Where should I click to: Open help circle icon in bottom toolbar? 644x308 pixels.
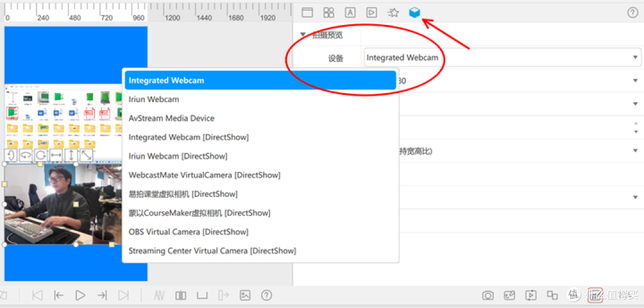point(267,295)
